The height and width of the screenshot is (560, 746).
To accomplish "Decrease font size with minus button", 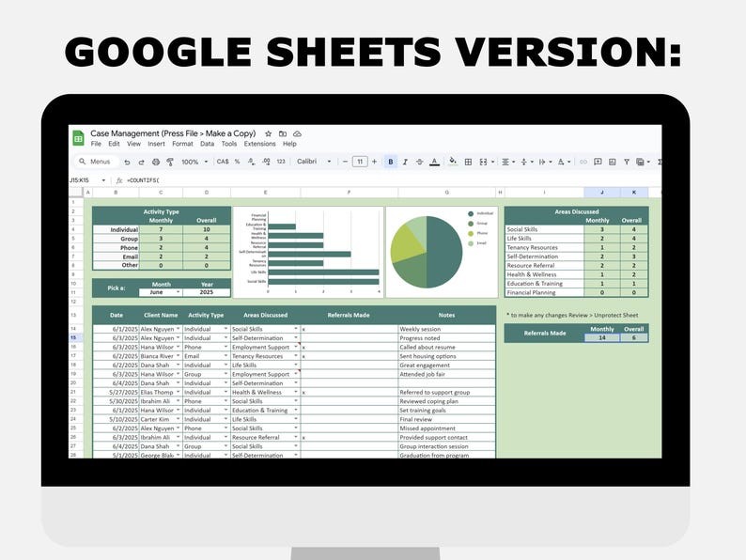I will click(345, 162).
